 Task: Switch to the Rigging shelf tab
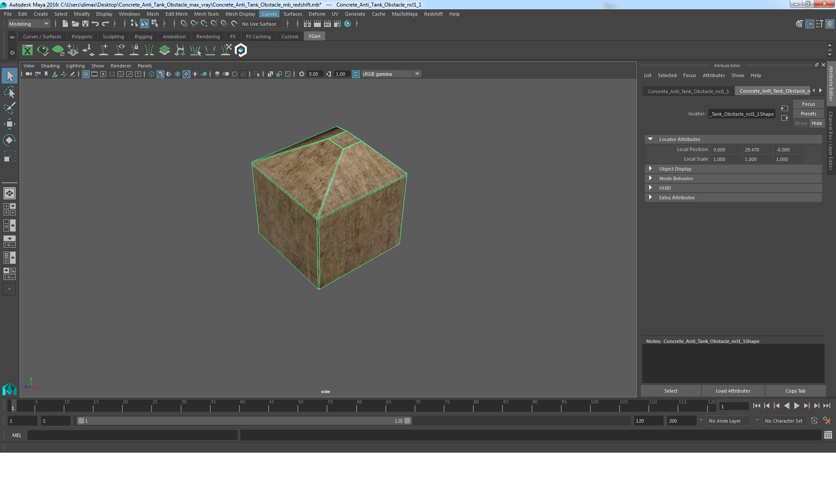(143, 37)
